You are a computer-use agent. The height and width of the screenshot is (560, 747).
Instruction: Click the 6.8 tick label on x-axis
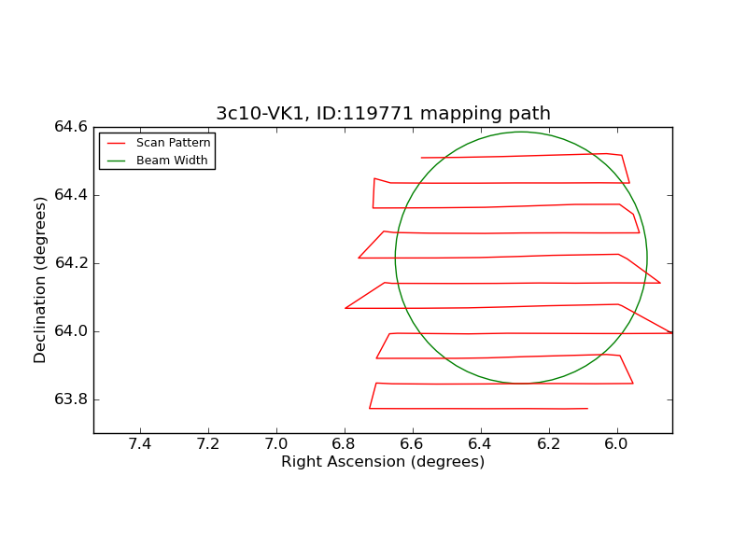point(344,444)
